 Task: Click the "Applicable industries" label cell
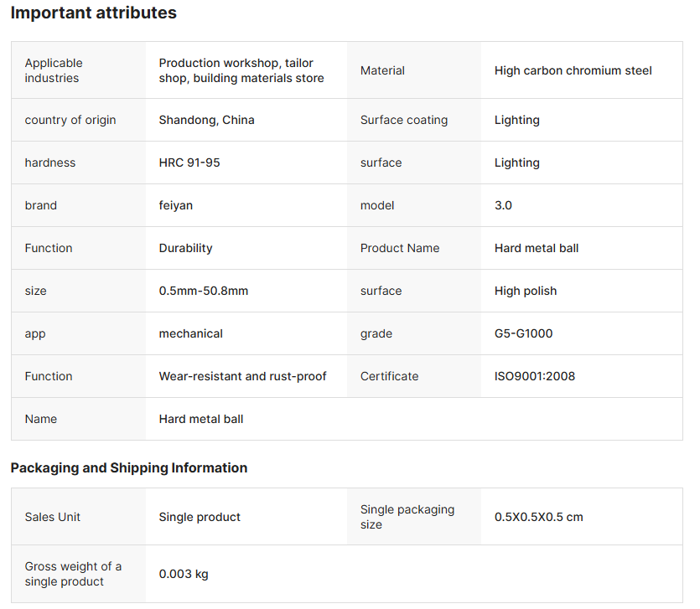[x=54, y=70]
